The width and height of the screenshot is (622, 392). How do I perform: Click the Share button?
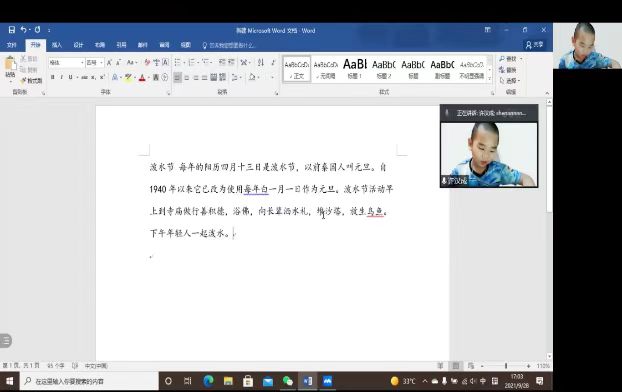(534, 45)
